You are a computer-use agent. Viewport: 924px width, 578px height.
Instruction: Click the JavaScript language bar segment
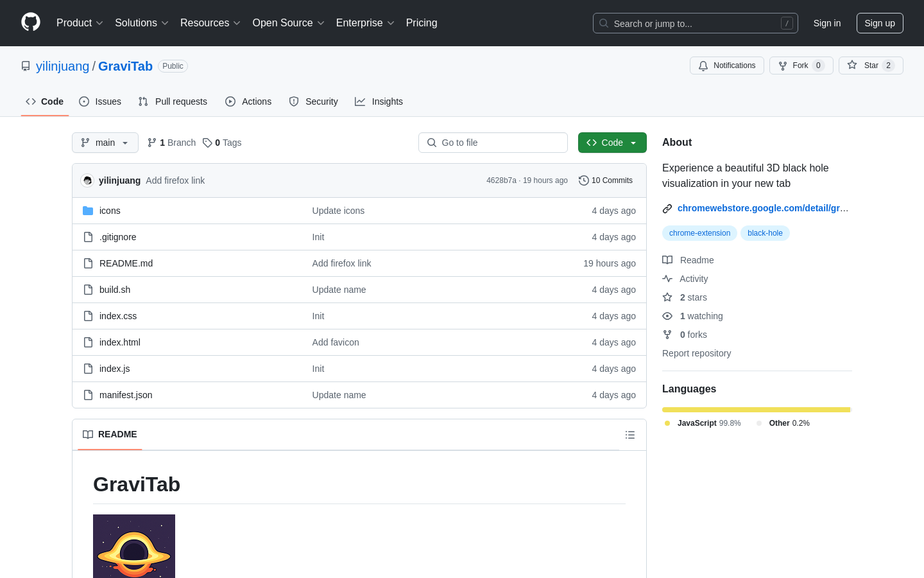pyautogui.click(x=756, y=410)
